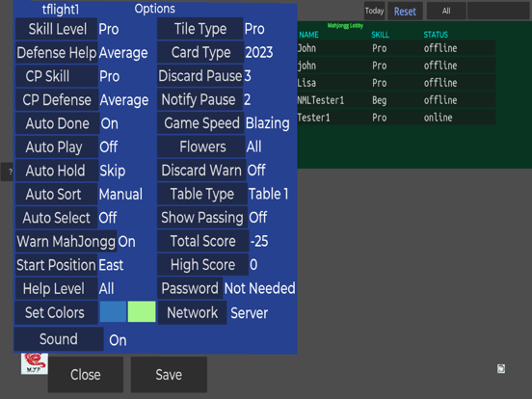Toggle the Auto Select option button
Screen dimensions: 532x399
point(56,218)
